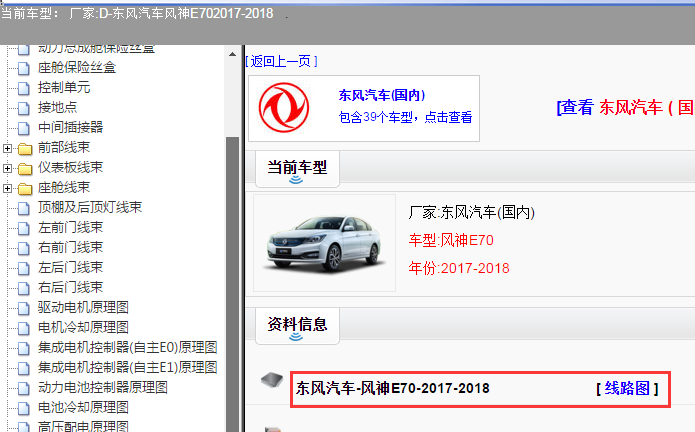Select 接地点 tree item
The width and height of the screenshot is (695, 432).
click(58, 108)
